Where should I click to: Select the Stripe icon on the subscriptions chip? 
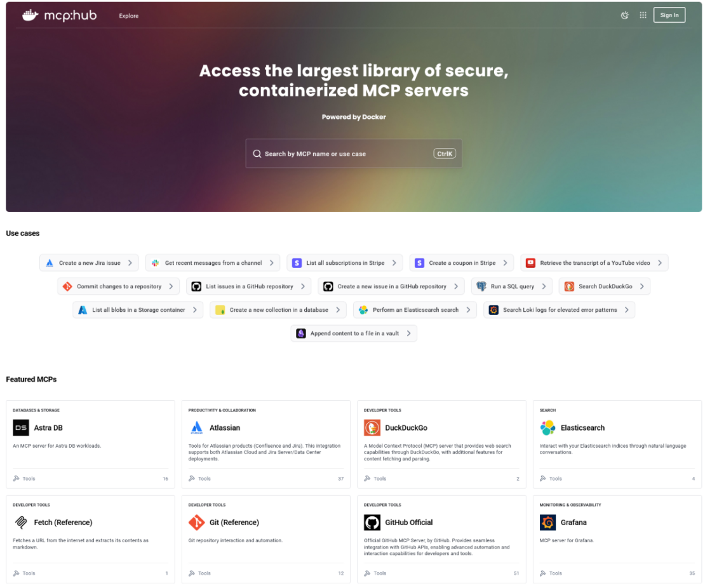[296, 262]
